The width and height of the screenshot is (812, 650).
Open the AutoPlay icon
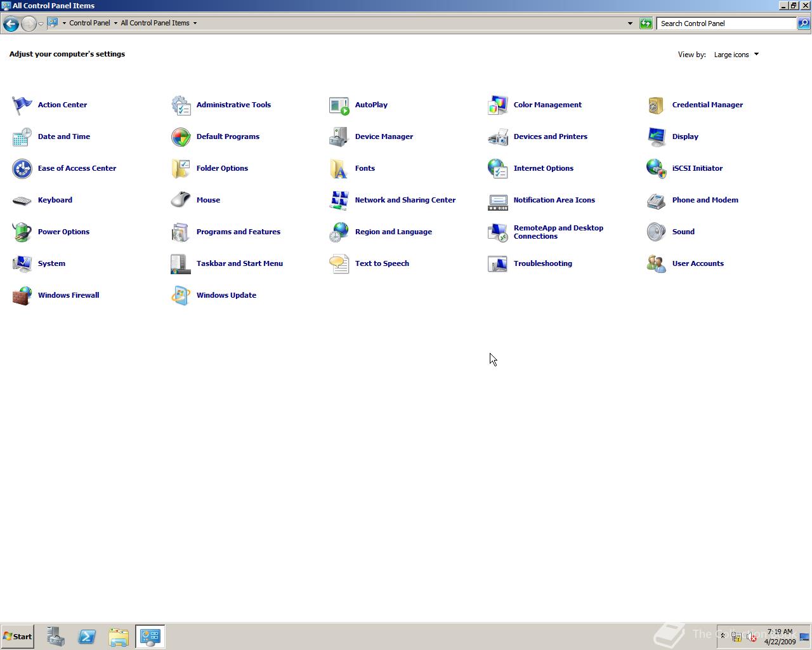(x=339, y=105)
